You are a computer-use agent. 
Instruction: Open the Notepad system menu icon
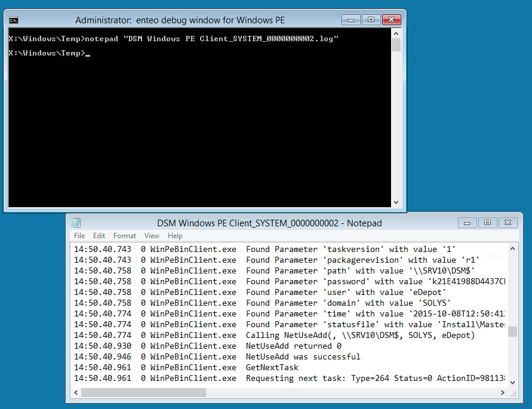pyautogui.click(x=76, y=222)
